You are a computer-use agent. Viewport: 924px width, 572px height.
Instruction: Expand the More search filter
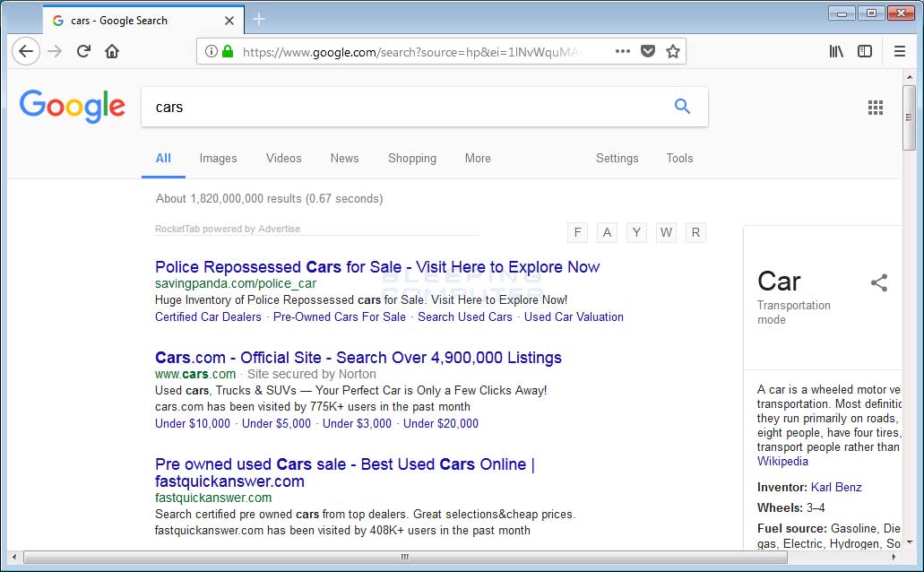pyautogui.click(x=478, y=158)
